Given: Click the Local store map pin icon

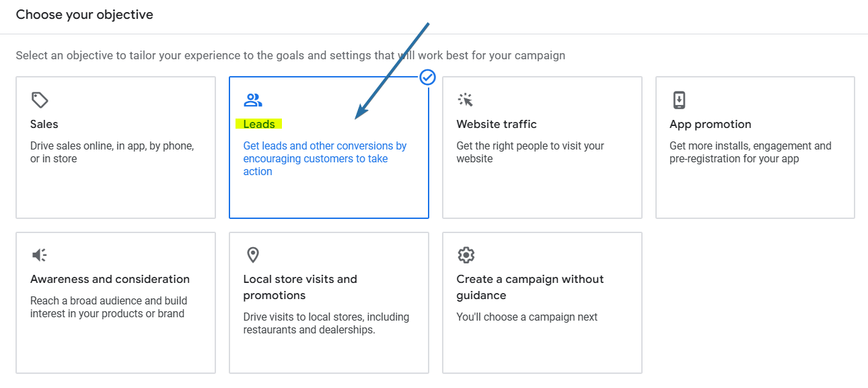Looking at the screenshot, I should click(253, 255).
